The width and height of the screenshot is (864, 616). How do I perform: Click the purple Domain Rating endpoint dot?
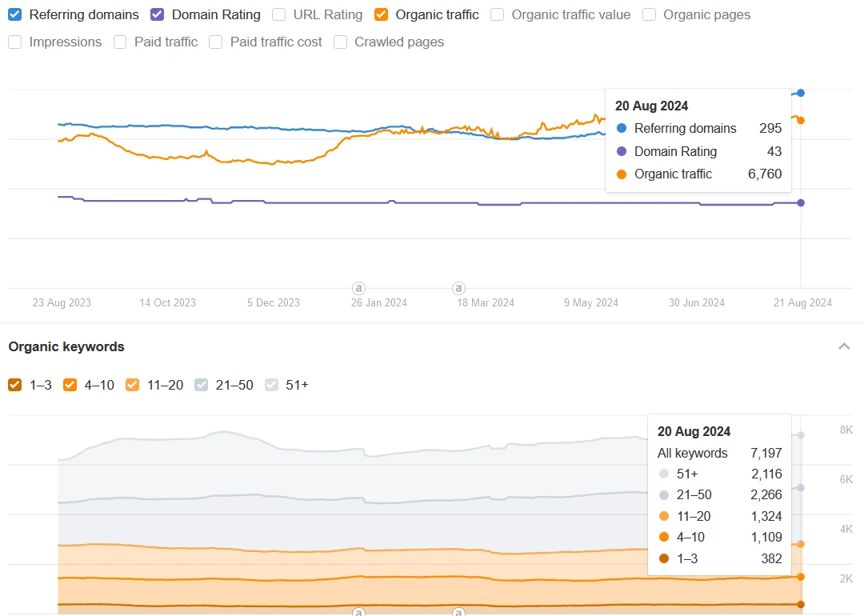point(801,202)
